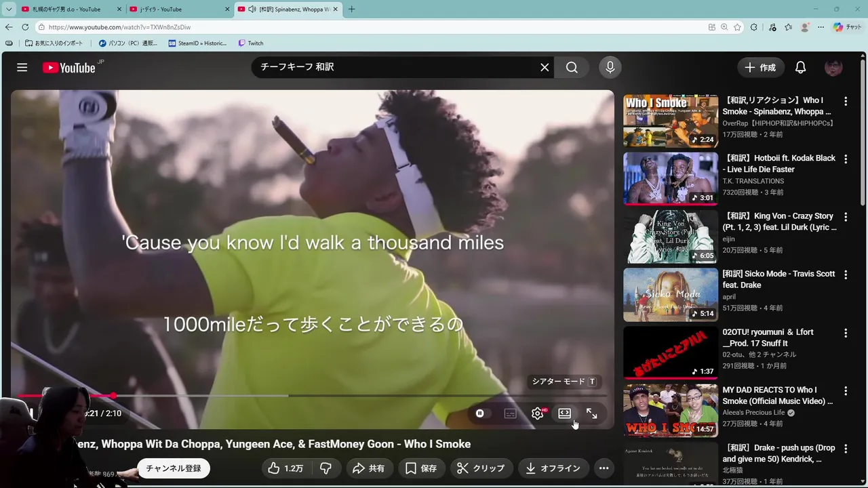This screenshot has height=488, width=868.
Task: Click the red progress bar scrubber handle
Action: pos(113,395)
